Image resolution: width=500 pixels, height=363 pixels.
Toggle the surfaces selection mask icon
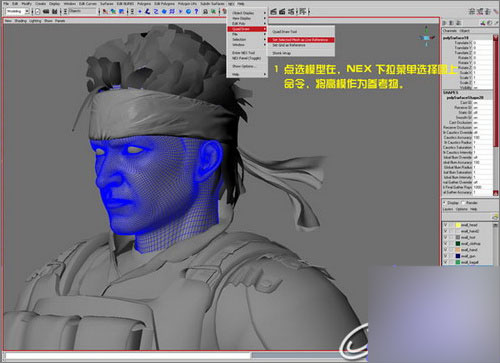pos(164,11)
